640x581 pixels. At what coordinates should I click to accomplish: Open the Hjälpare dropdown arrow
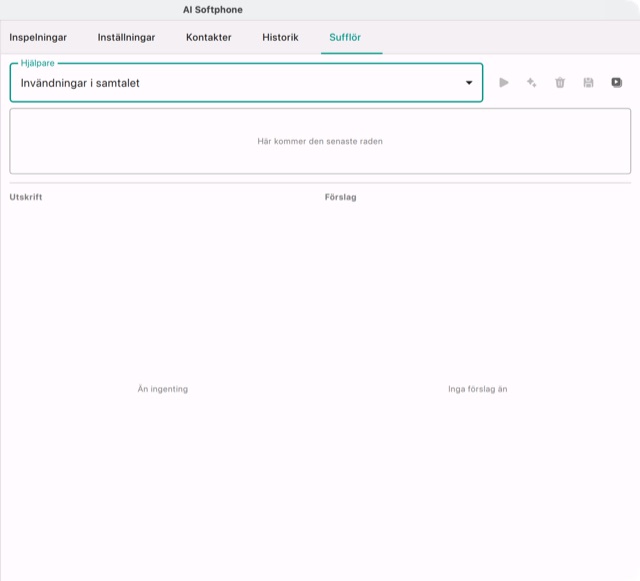[x=469, y=83]
